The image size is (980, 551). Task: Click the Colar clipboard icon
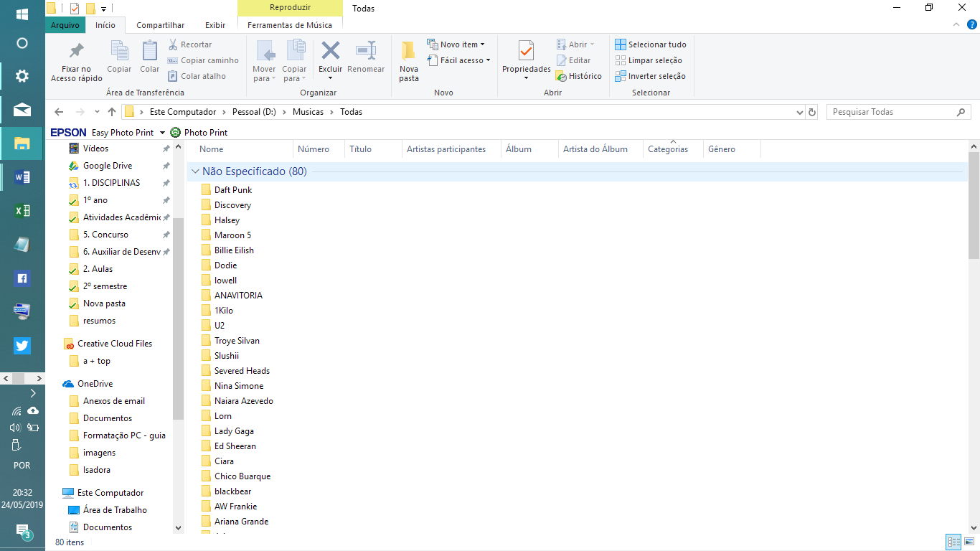pos(149,51)
